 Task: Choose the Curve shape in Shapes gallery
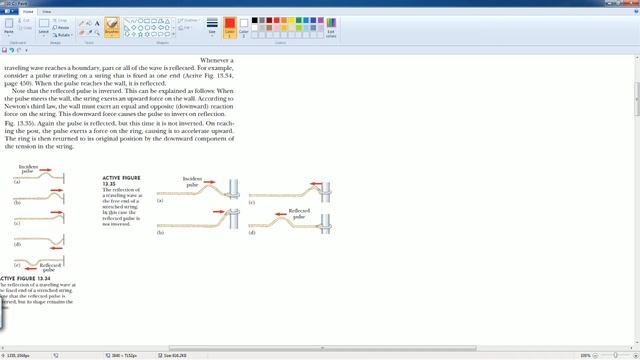(x=133, y=21)
